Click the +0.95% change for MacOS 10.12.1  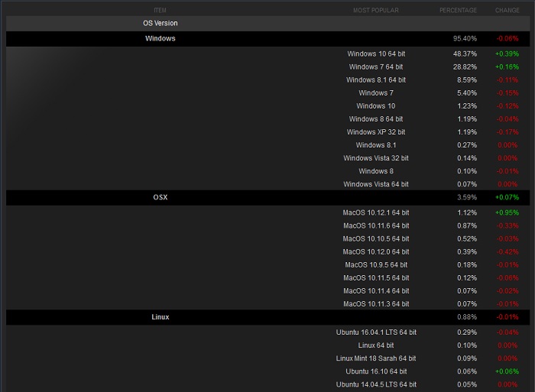(x=507, y=212)
